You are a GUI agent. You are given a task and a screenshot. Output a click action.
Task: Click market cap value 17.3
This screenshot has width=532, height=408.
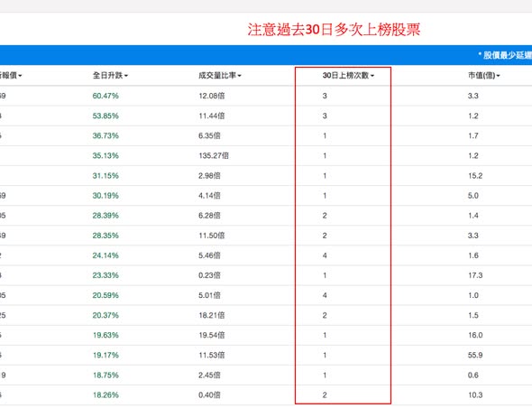coord(475,275)
